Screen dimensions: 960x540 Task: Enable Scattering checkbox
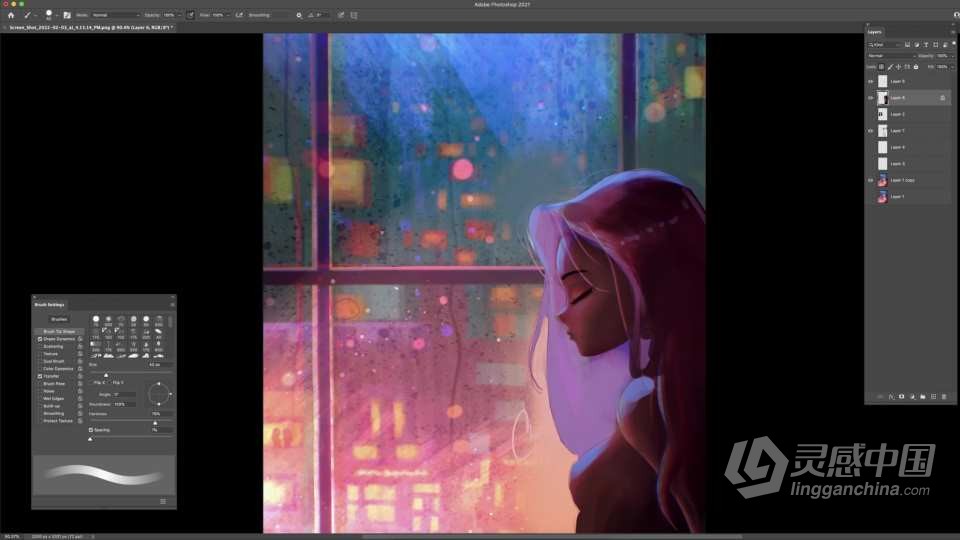point(40,347)
